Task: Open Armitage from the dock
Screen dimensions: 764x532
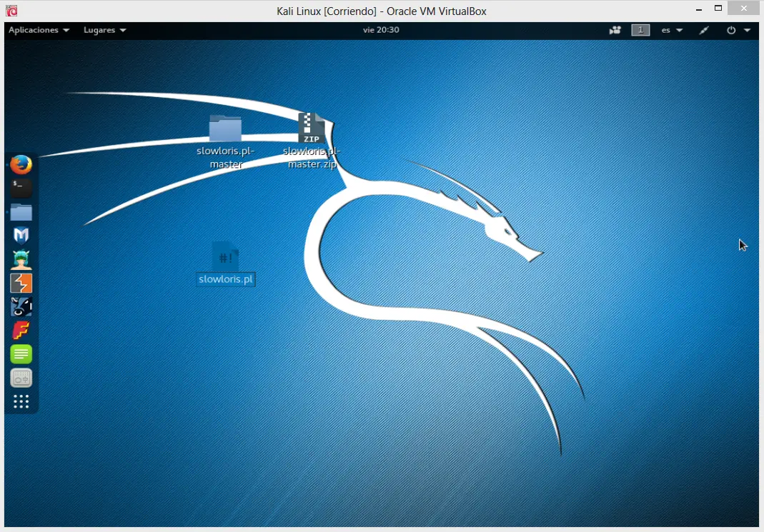Action: [21, 259]
